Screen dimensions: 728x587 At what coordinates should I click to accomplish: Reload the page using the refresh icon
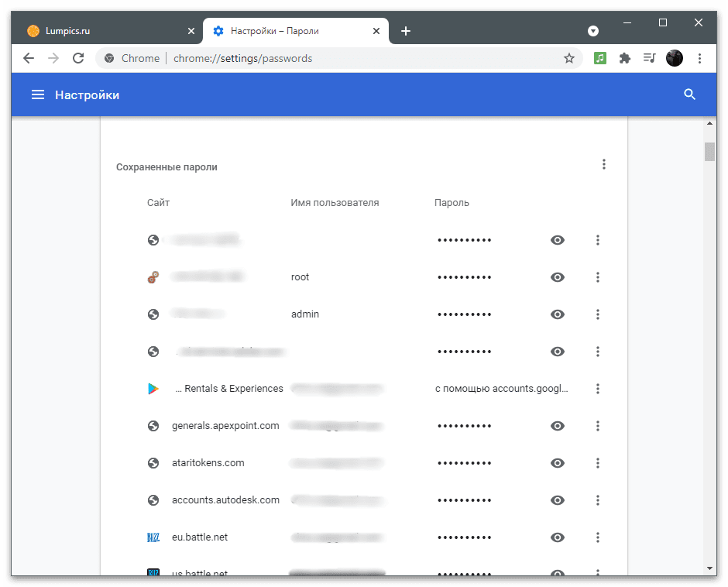click(78, 58)
